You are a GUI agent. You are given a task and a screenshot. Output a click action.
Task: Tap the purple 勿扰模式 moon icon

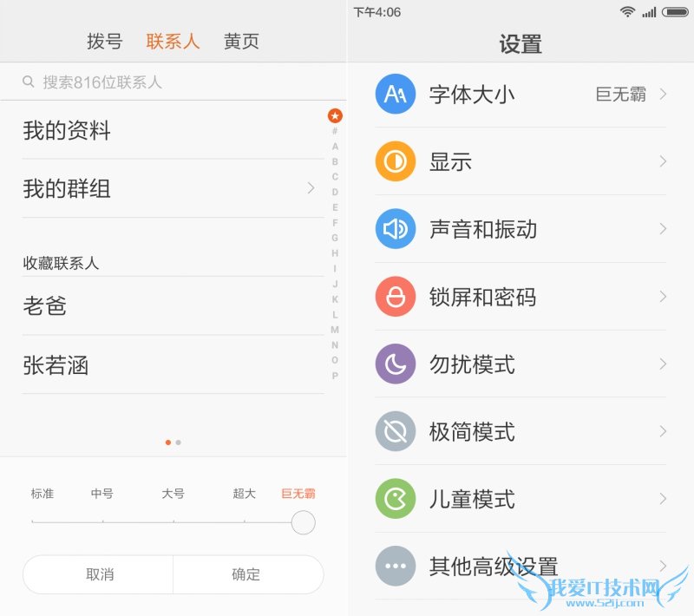click(x=396, y=364)
